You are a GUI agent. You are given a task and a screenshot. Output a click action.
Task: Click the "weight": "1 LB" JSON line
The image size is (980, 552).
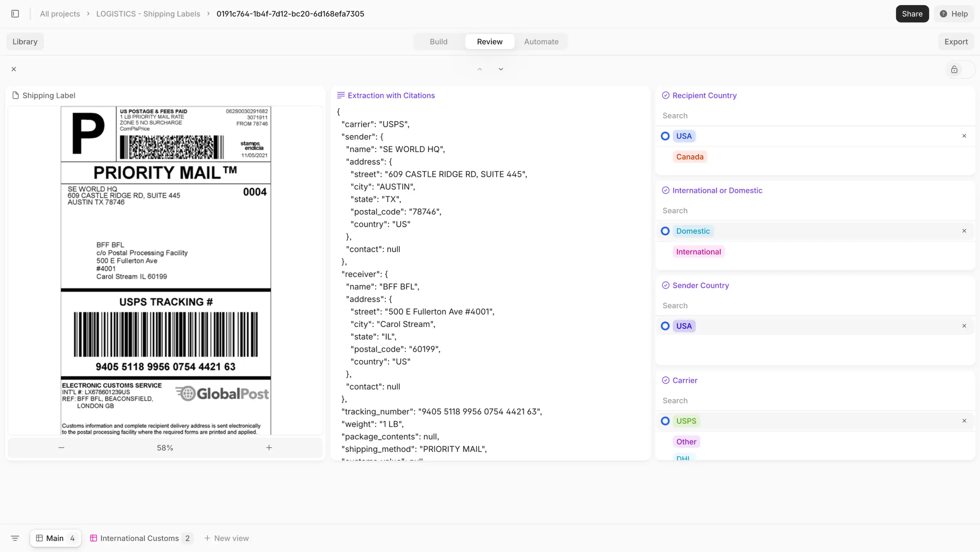click(372, 424)
